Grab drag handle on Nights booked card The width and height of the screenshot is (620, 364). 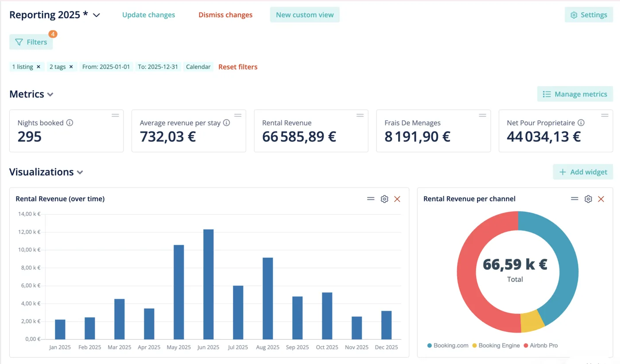coord(115,115)
